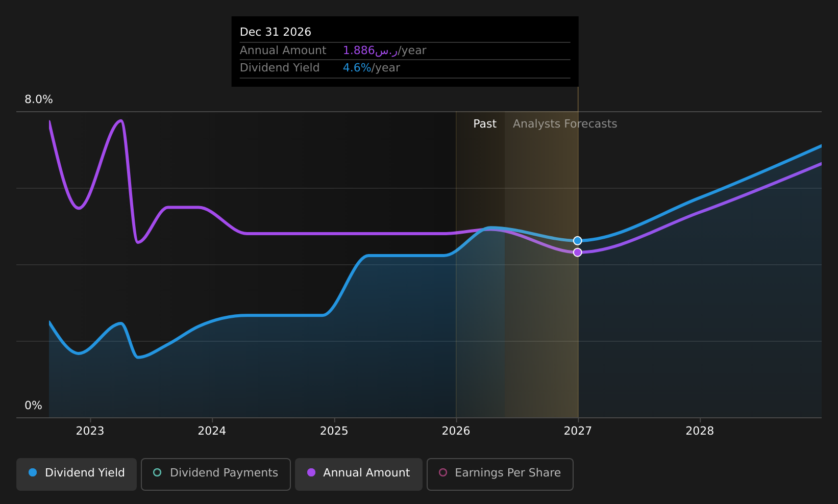Viewport: 838px width, 504px height.
Task: Click the 8.0% y-axis label
Action: tap(39, 99)
